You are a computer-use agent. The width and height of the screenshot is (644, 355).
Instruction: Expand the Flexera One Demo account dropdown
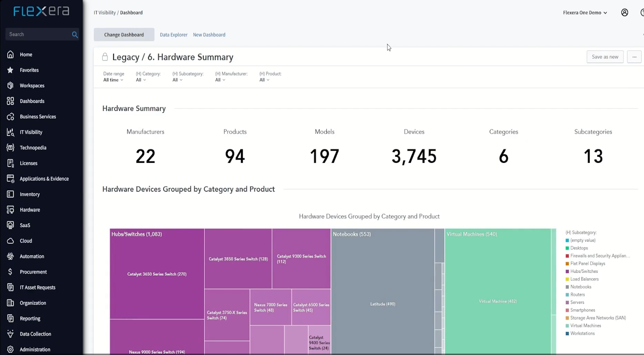pyautogui.click(x=585, y=12)
